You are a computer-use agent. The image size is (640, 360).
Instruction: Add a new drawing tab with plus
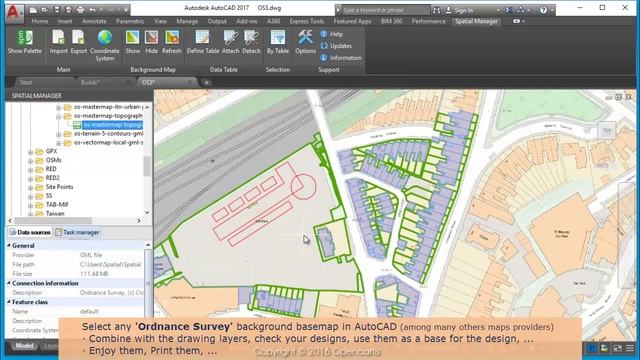click(207, 83)
